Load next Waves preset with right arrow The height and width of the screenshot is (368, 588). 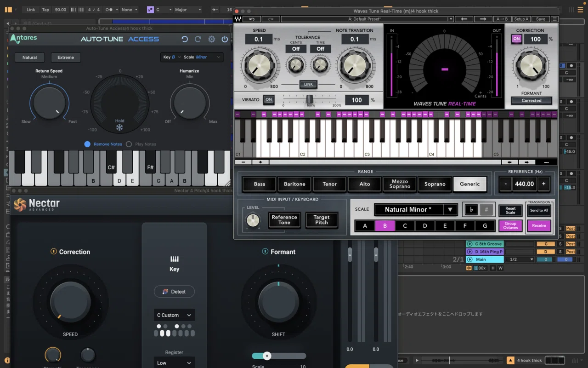coord(483,19)
